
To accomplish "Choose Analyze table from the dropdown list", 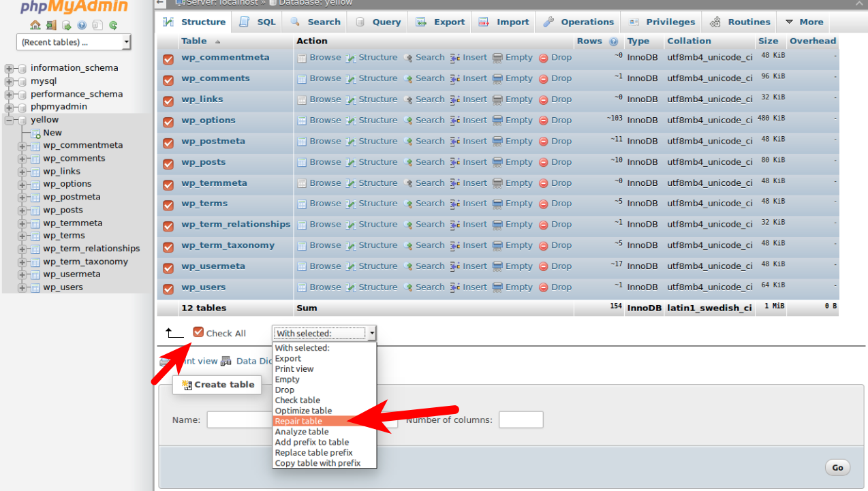I will coord(324,432).
